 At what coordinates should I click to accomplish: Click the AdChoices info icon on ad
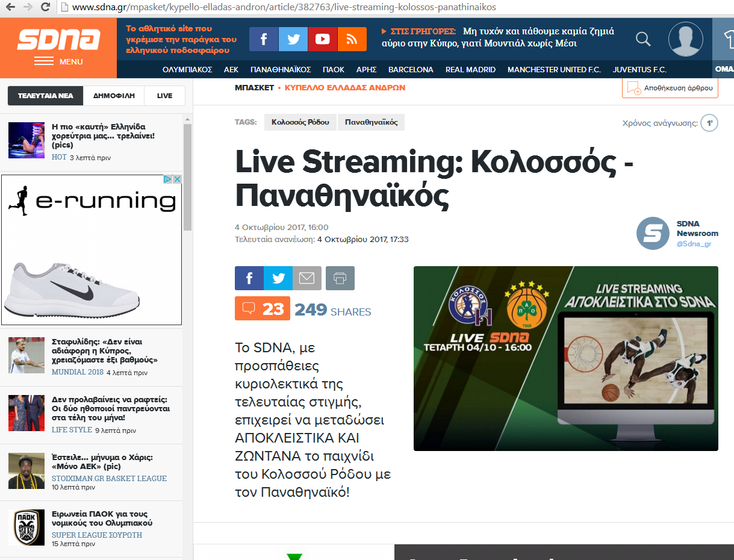click(169, 179)
